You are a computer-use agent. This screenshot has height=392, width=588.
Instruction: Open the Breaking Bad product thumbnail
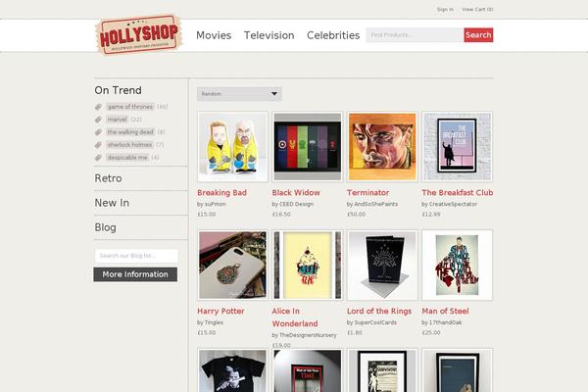click(232, 147)
